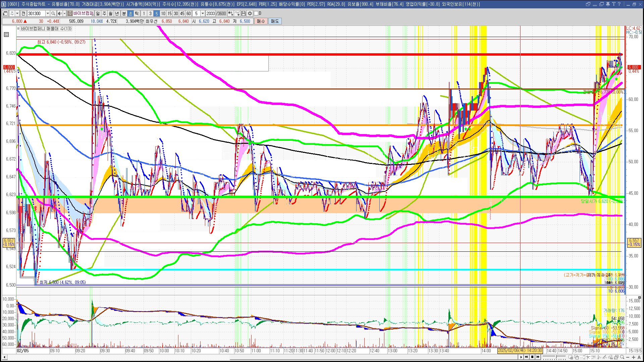Click the save chart disk icon
The height and width of the screenshot is (362, 644).
tap(244, 13)
